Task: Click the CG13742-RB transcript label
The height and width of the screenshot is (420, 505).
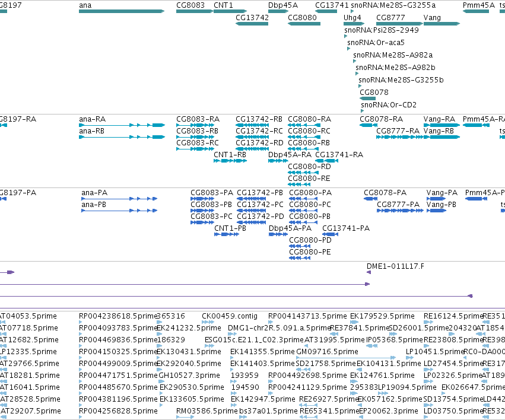Action: (x=259, y=119)
